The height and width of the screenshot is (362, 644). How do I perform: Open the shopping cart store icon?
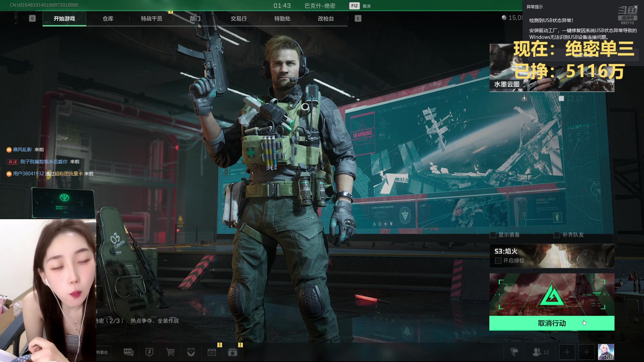tap(170, 352)
